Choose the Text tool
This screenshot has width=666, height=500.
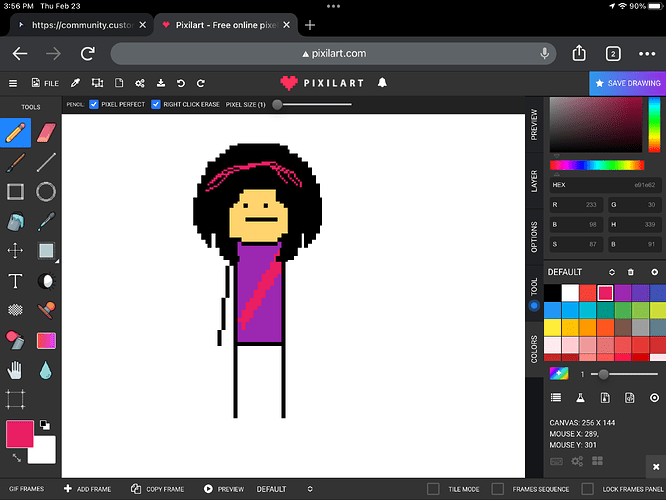point(15,280)
